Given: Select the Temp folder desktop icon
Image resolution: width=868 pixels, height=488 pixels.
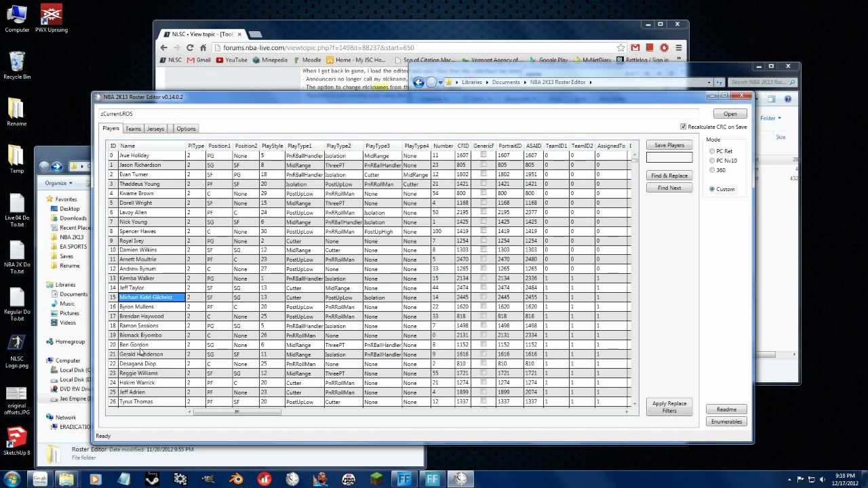Looking at the screenshot, I should pos(16,159).
